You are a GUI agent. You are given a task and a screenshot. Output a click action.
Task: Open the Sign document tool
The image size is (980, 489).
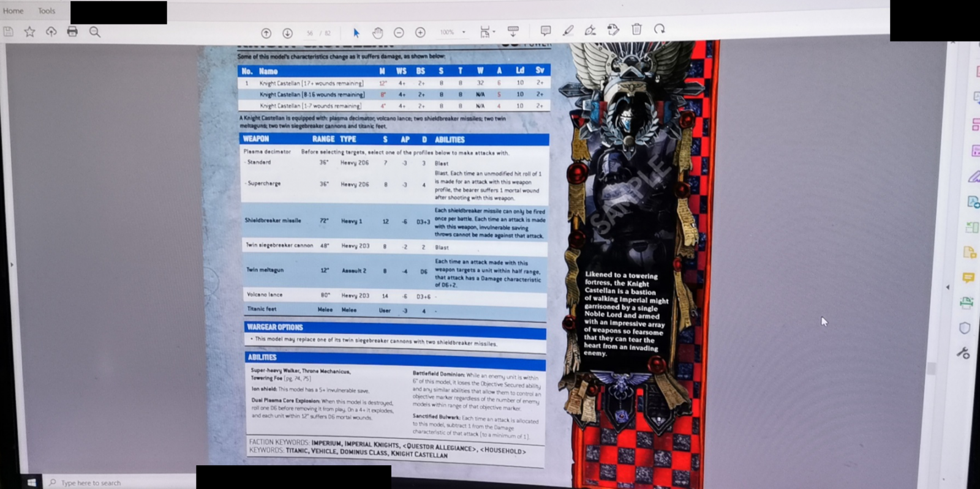pyautogui.click(x=590, y=30)
